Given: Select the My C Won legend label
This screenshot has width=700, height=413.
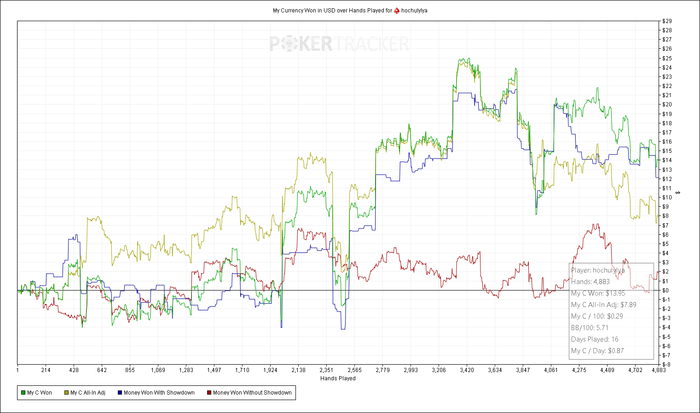Looking at the screenshot, I should coord(39,393).
